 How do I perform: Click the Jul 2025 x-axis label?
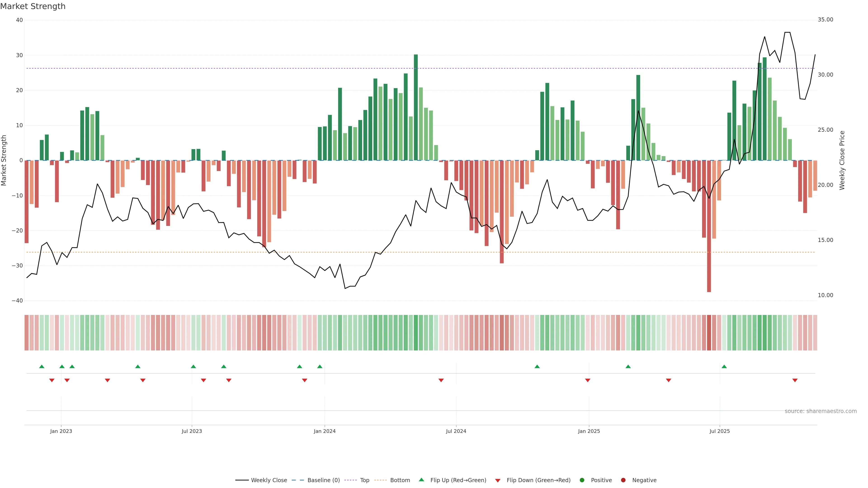[x=719, y=431]
